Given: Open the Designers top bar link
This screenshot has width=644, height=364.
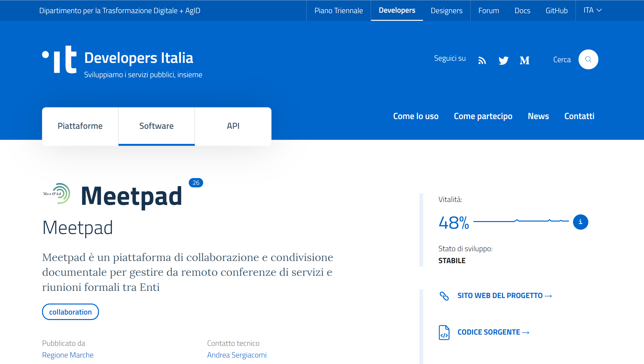Looking at the screenshot, I should (447, 11).
